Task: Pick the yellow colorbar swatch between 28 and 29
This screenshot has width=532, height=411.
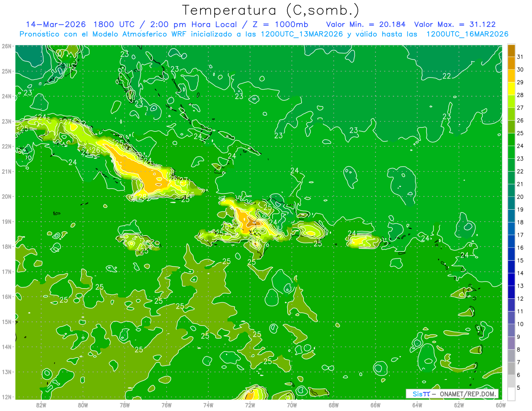Action: coord(511,89)
